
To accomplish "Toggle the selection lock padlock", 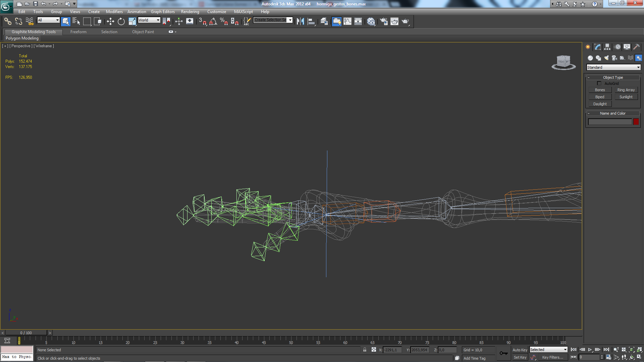I will click(x=365, y=350).
